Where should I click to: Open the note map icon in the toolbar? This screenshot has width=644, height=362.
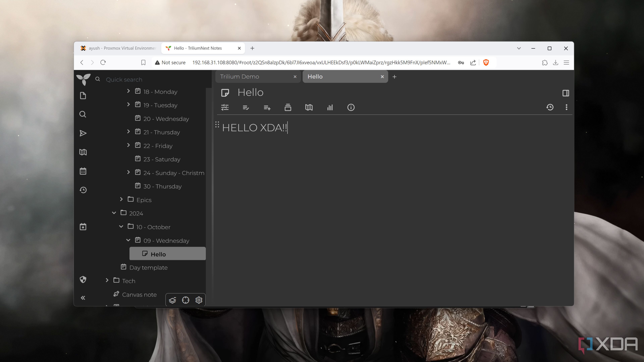point(309,107)
